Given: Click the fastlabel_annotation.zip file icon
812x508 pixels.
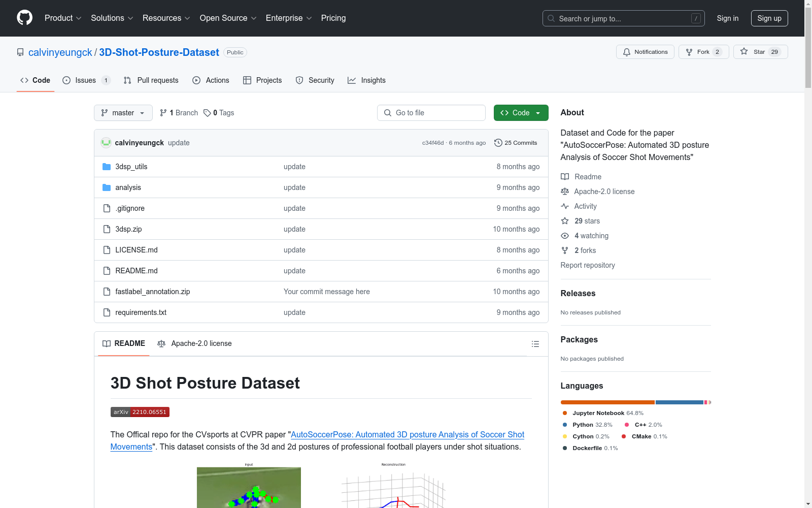Looking at the screenshot, I should pos(107,292).
